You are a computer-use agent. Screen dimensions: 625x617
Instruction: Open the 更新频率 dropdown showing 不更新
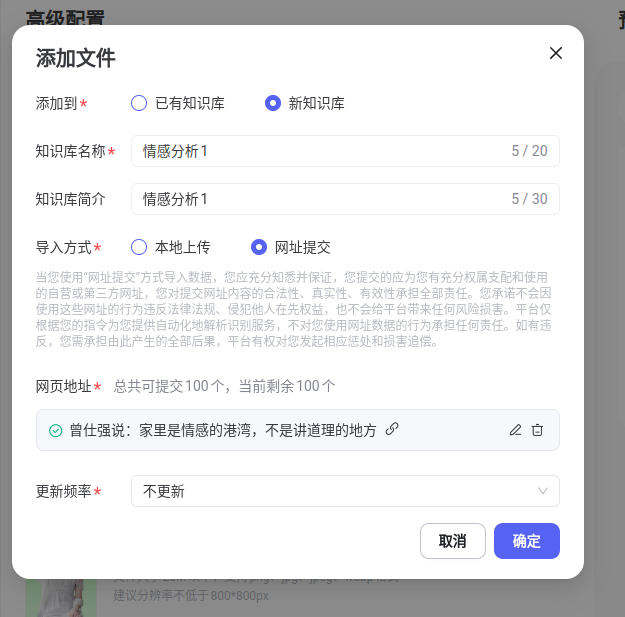click(345, 491)
